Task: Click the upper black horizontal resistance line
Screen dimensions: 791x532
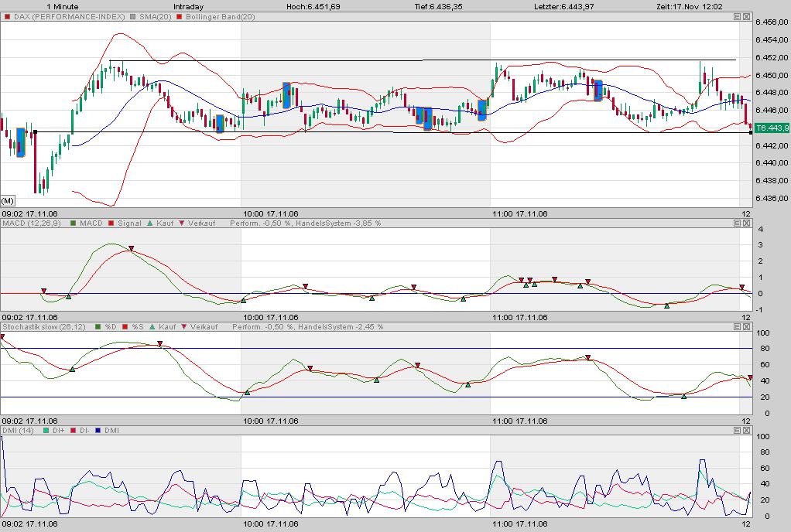Action: [423, 60]
